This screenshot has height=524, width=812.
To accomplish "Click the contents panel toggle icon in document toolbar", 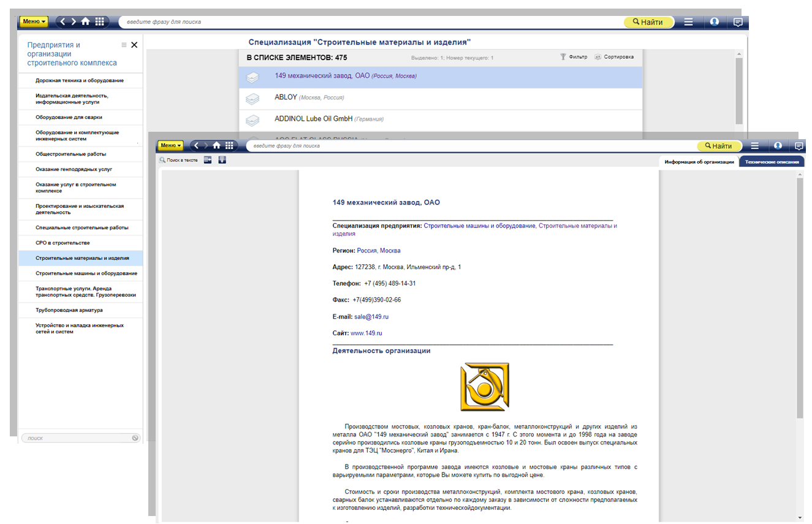I will (208, 160).
